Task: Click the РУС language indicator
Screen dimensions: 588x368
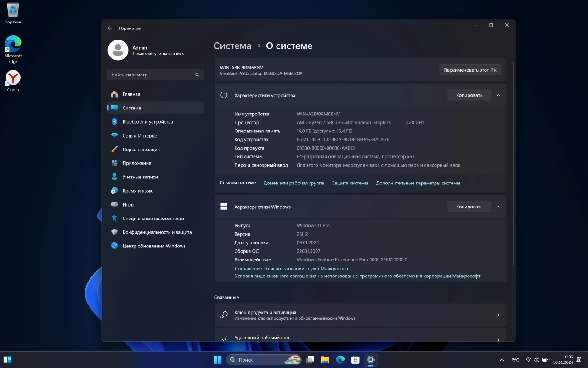Action: point(515,360)
